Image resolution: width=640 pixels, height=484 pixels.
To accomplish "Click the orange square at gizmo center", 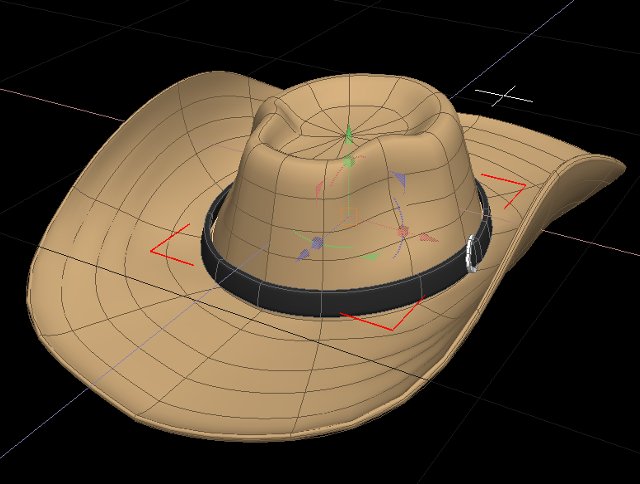I will [349, 216].
